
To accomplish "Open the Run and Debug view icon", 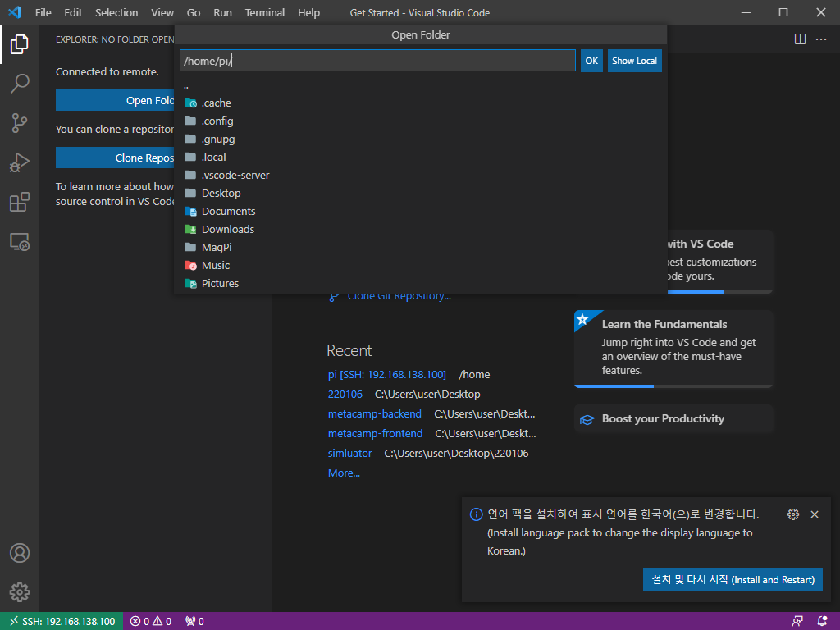I will tap(20, 162).
